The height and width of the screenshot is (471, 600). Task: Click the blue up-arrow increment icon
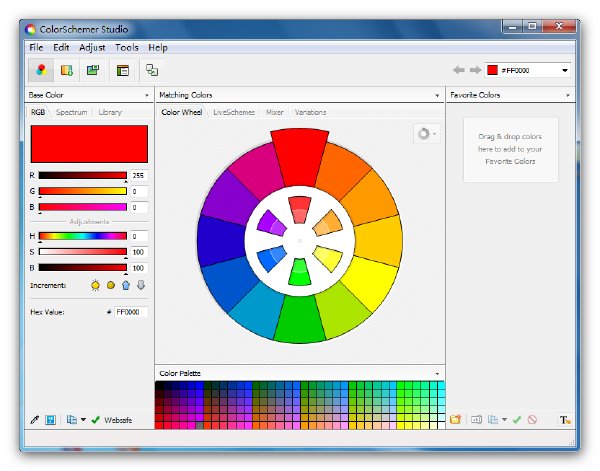click(x=126, y=285)
